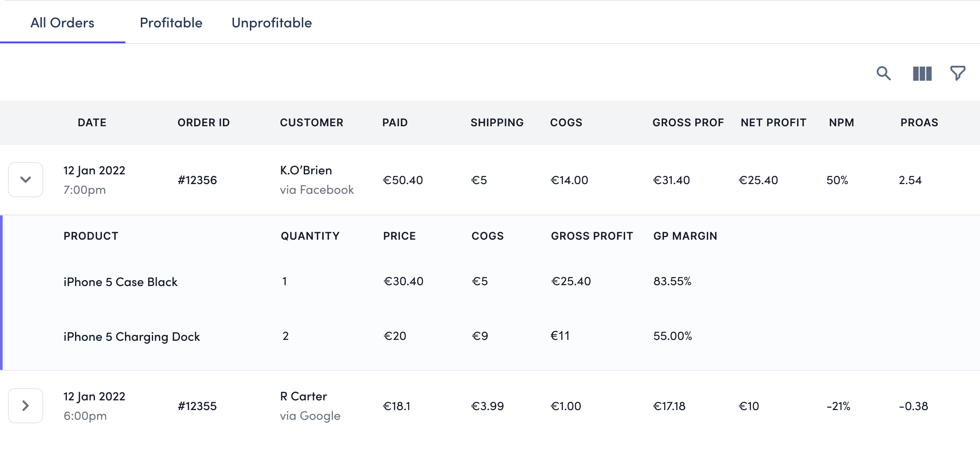The height and width of the screenshot is (452, 980).
Task: Open the filter funnel icon
Action: click(x=957, y=73)
